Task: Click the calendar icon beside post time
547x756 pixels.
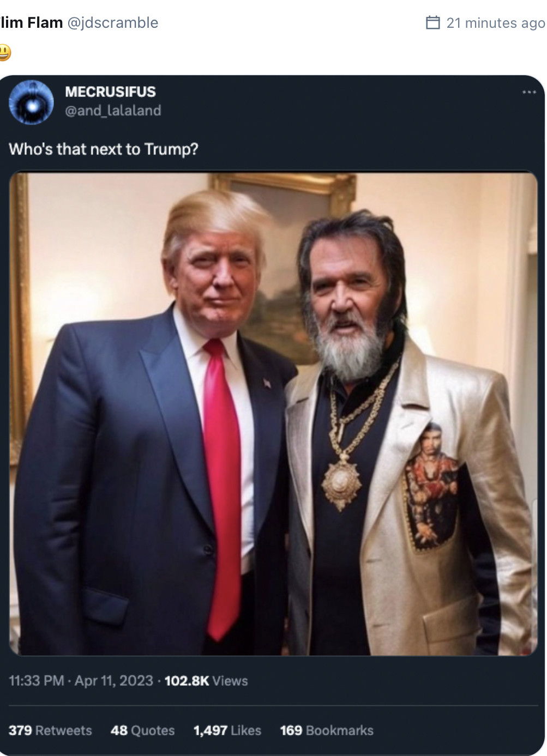Action: pyautogui.click(x=432, y=23)
